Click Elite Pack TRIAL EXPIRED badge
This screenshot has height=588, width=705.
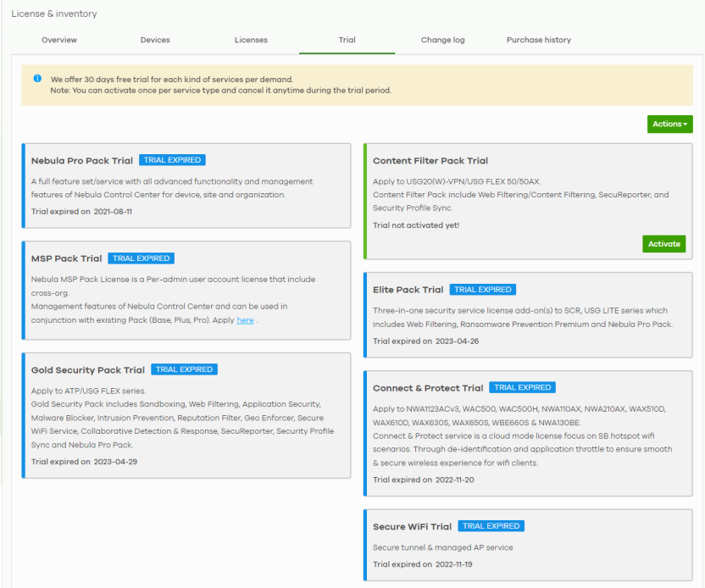tap(482, 290)
